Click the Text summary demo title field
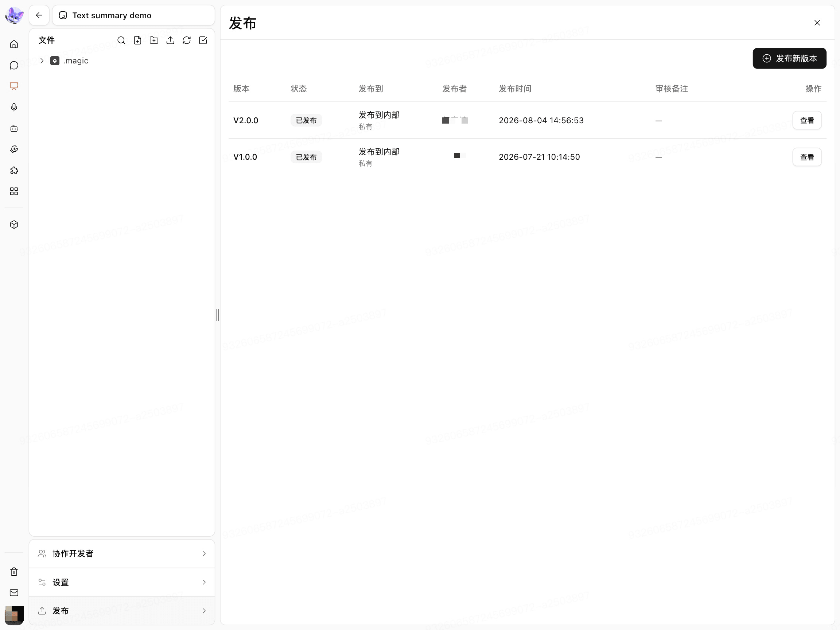Screen dimensions: 840x630 click(x=134, y=15)
